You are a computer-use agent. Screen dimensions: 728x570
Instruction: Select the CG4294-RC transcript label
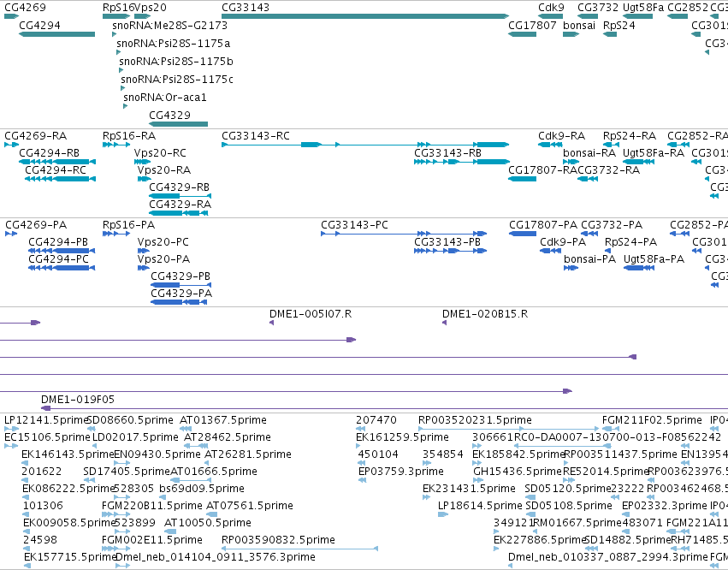(56, 170)
